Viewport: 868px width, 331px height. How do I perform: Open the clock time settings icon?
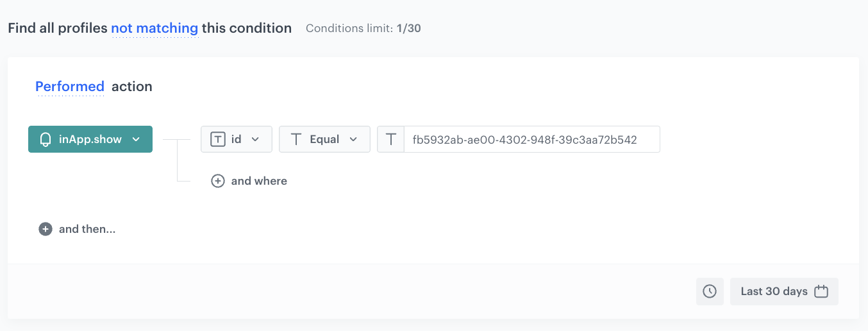coord(710,291)
